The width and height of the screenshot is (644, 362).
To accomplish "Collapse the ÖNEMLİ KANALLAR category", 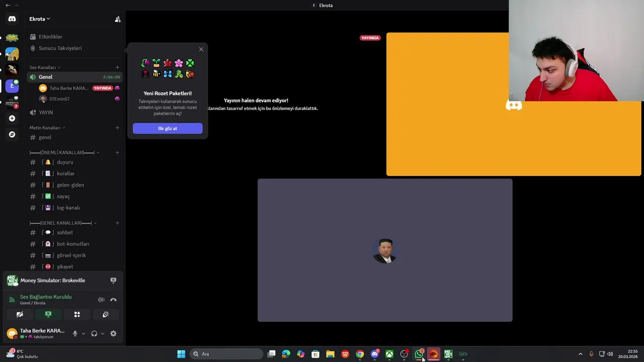I will (x=64, y=152).
